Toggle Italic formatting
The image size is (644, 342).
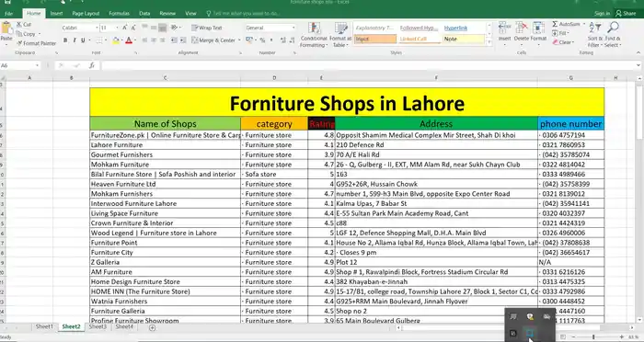click(x=75, y=40)
